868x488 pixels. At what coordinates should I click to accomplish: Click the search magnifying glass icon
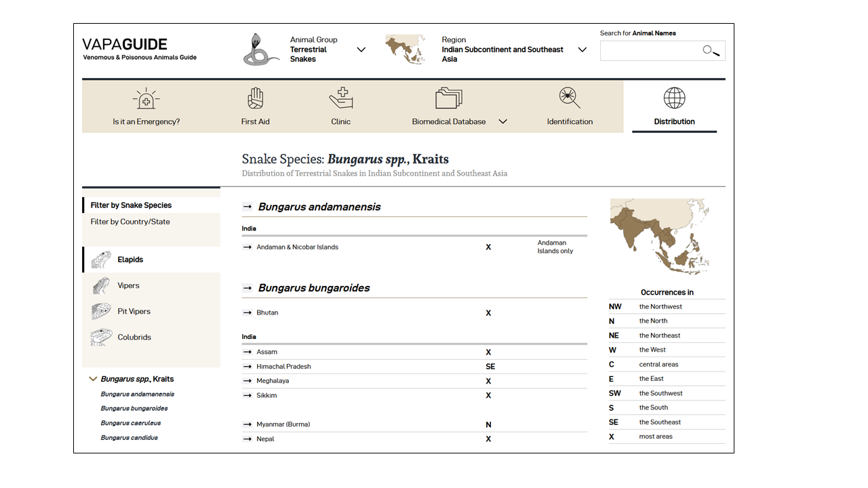(711, 51)
